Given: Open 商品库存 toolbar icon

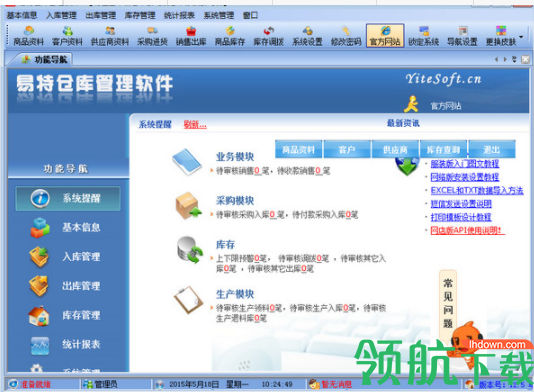Looking at the screenshot, I should tap(230, 36).
